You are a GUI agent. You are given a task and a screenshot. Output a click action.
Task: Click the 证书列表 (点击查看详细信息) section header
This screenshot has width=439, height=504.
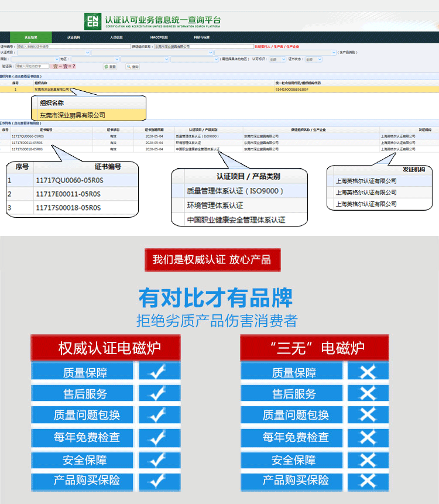[20, 123]
